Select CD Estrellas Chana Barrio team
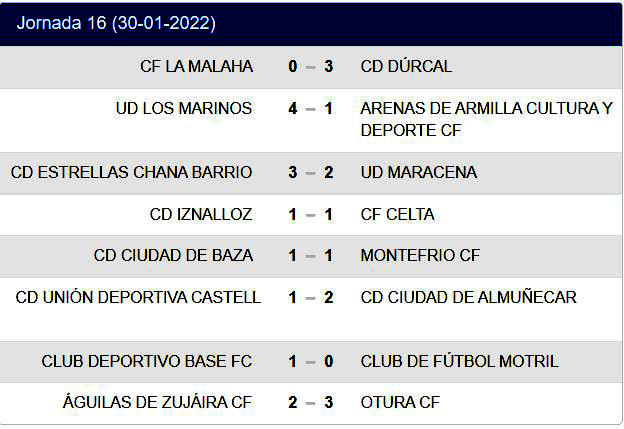624x429 pixels. coord(132,172)
